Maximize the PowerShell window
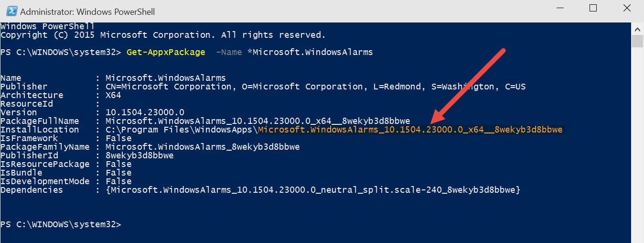This screenshot has width=644, height=243. 593,9
